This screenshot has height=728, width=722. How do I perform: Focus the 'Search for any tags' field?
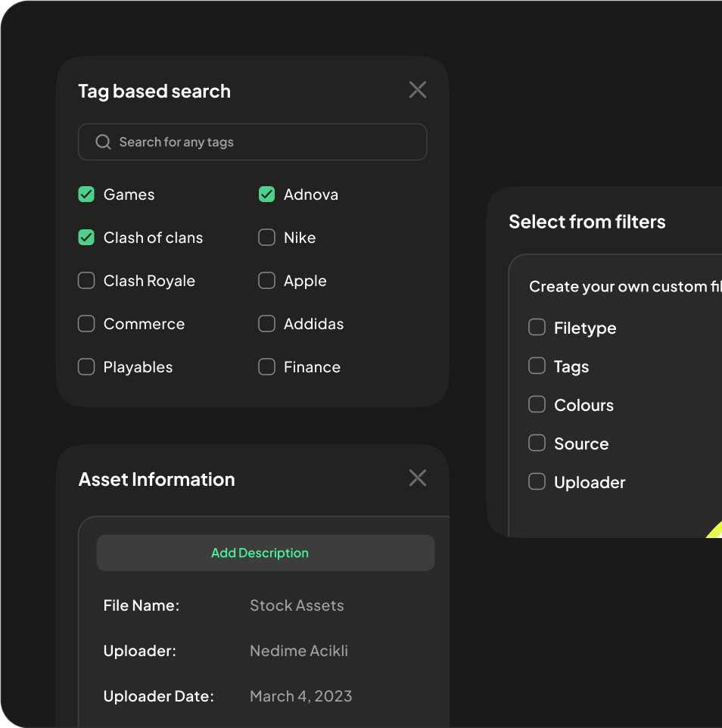pos(253,142)
